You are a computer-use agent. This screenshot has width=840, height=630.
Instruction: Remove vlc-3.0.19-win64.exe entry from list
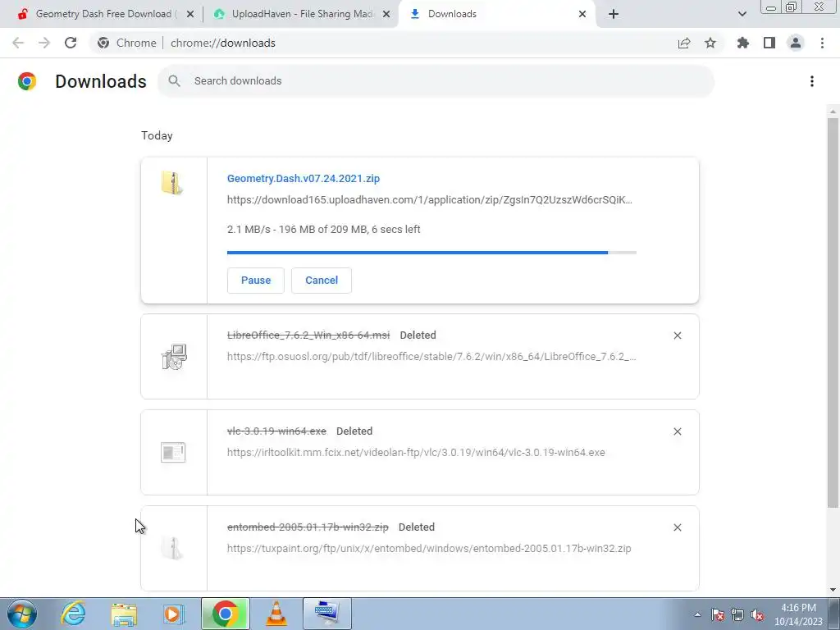[677, 431]
